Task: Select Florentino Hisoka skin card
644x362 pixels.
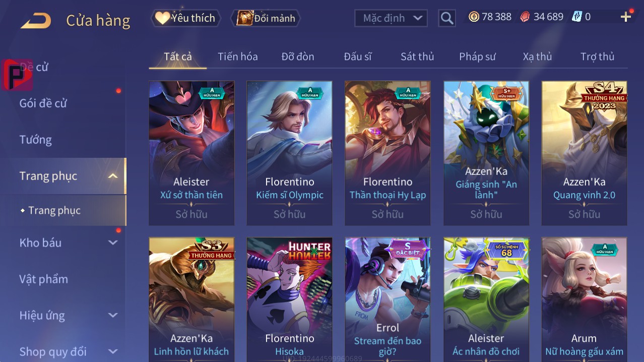Action: point(290,299)
